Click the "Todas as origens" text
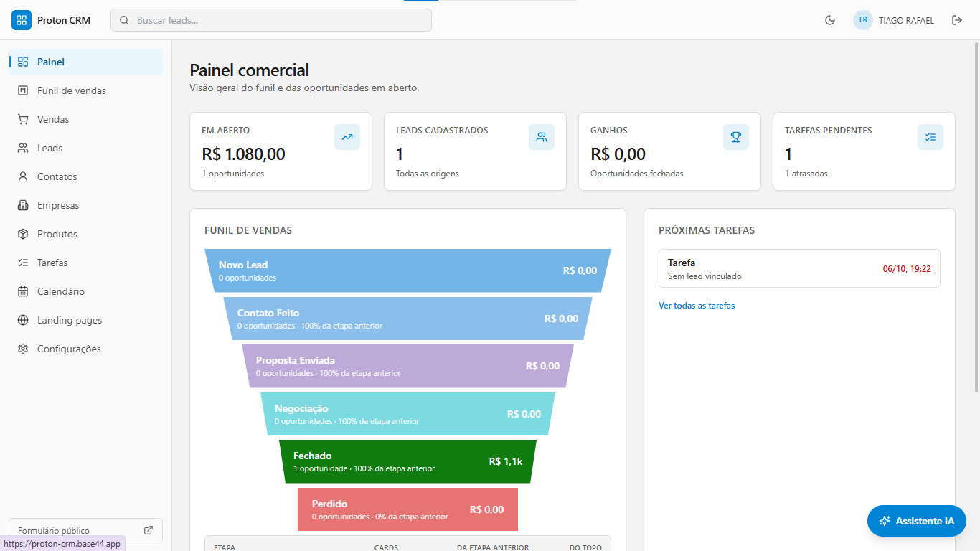The width and height of the screenshot is (980, 551). [x=428, y=174]
